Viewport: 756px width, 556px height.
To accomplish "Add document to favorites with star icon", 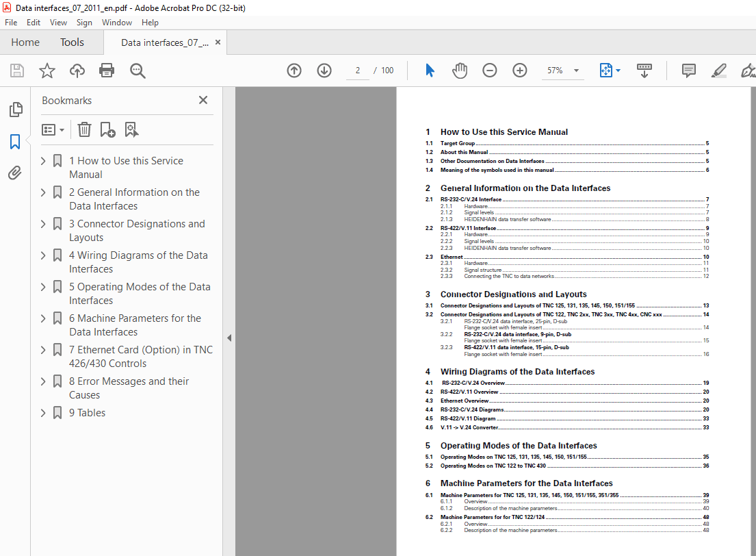I will 45,70.
